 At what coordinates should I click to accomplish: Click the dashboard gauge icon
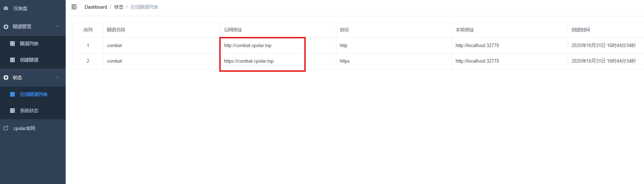(6, 8)
